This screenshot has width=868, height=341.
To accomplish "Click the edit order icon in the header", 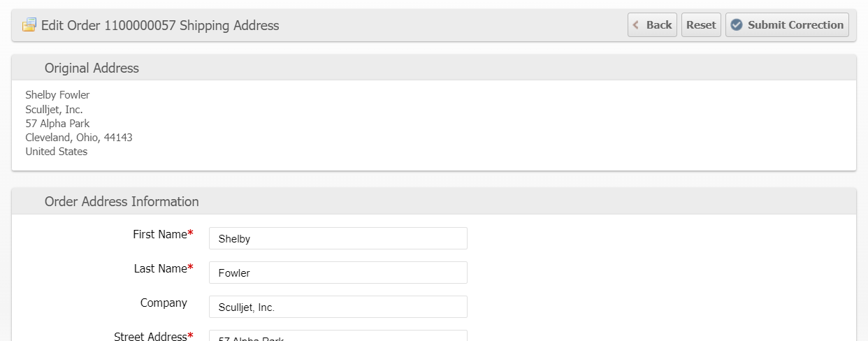I will click(x=29, y=25).
